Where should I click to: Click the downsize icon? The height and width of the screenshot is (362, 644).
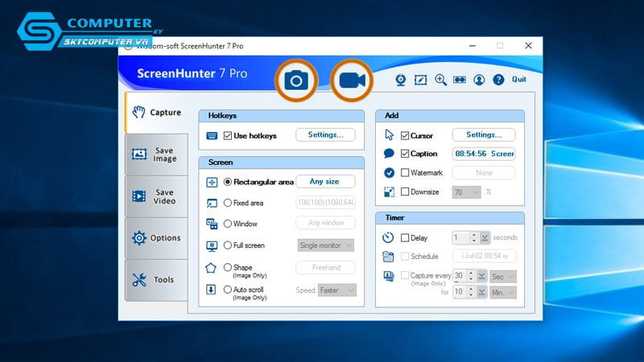389,191
